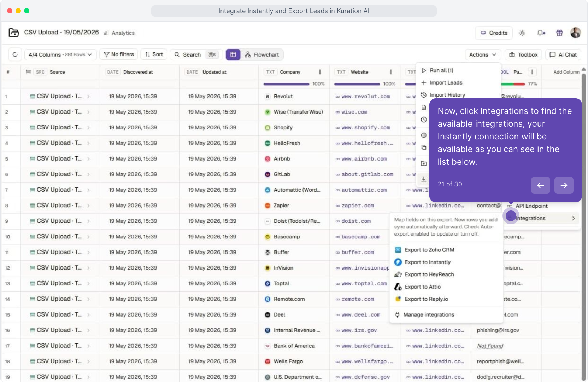Open Website column options menu

[390, 72]
